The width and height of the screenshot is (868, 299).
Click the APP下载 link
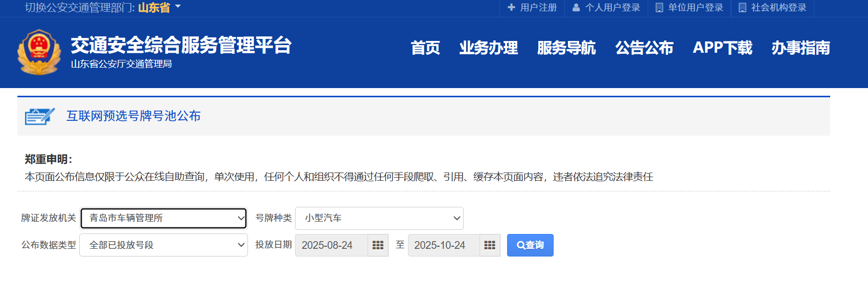(722, 48)
